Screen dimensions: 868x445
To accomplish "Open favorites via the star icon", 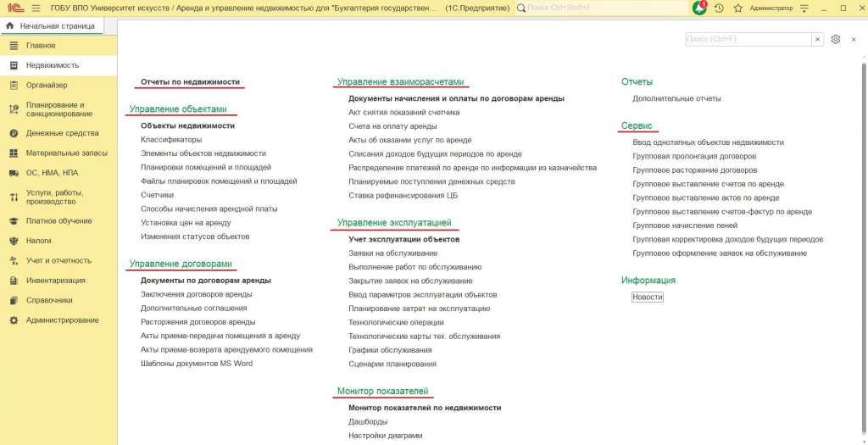I will (738, 8).
